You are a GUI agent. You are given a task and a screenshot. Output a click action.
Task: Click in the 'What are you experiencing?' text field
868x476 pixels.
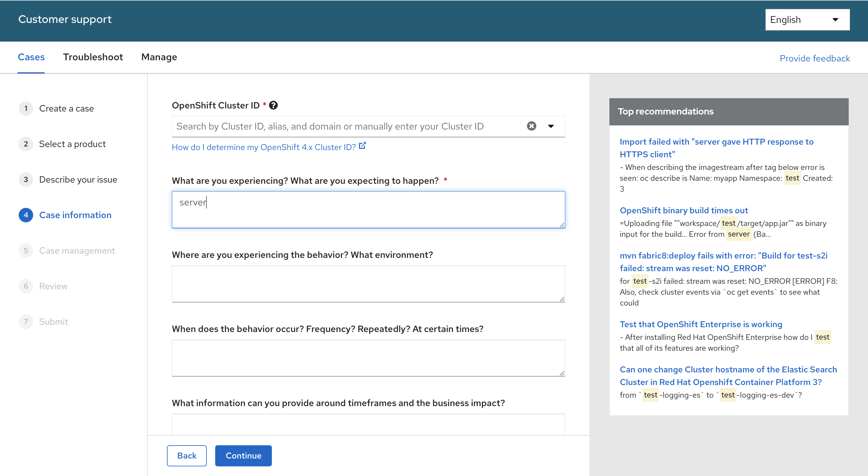(368, 209)
